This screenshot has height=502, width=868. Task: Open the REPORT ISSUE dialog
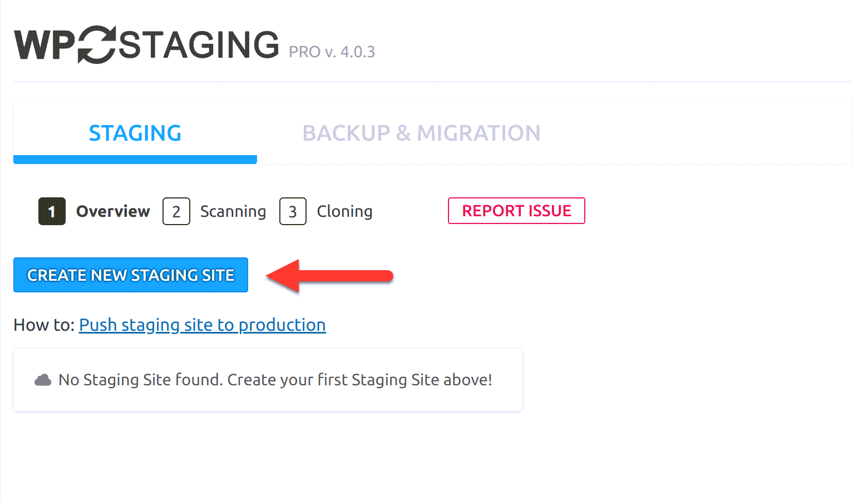point(516,211)
